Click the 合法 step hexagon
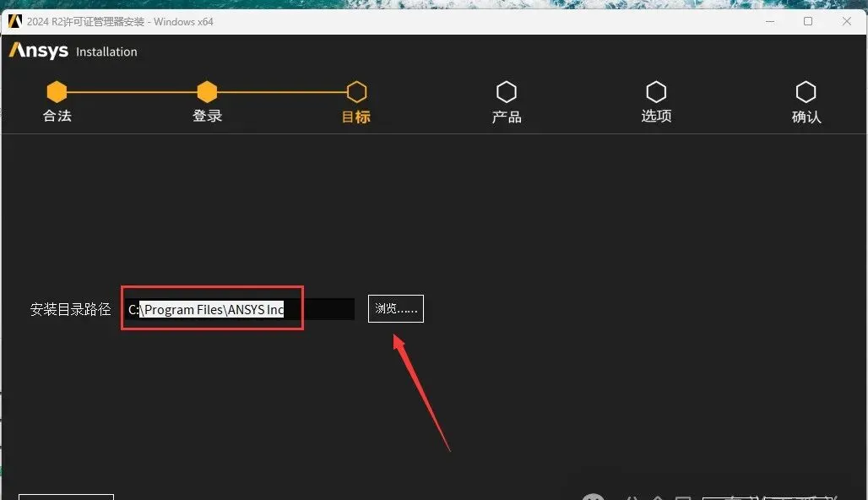 coord(57,92)
